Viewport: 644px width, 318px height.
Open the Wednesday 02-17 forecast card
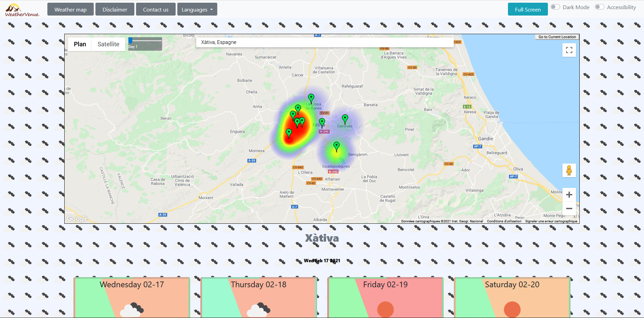[x=132, y=297]
